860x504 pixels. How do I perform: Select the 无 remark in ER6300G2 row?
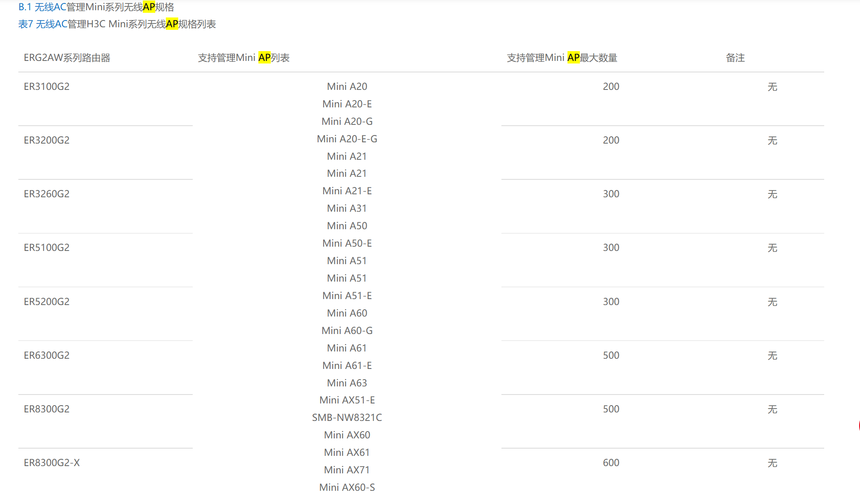(x=772, y=356)
